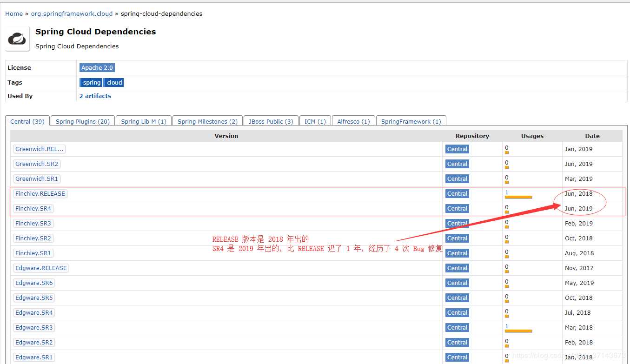Viewport: 630px width, 364px height.
Task: Switch to Central (39) tab
Action: (27, 121)
